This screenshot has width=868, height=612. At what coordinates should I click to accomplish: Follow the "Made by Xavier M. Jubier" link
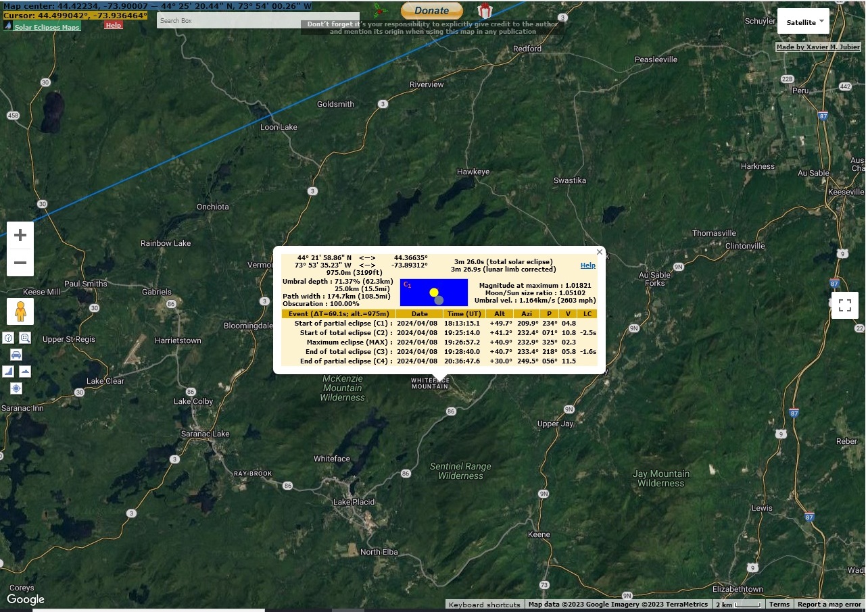point(819,47)
